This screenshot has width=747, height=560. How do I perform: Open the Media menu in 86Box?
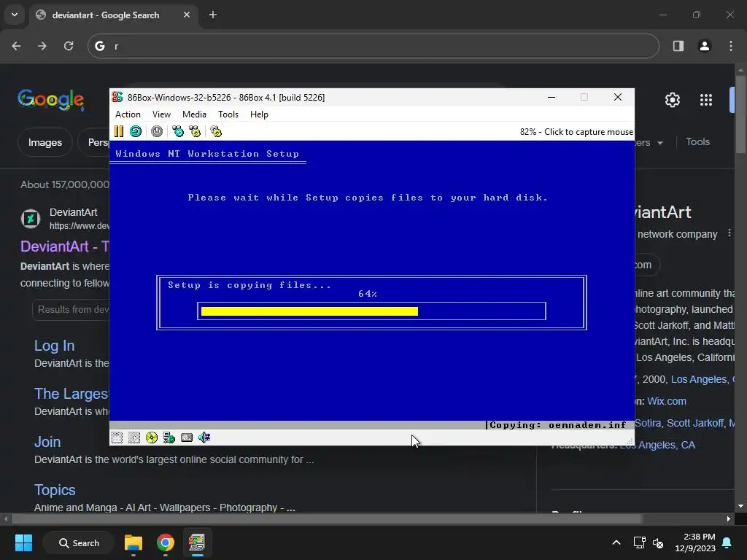pos(194,114)
